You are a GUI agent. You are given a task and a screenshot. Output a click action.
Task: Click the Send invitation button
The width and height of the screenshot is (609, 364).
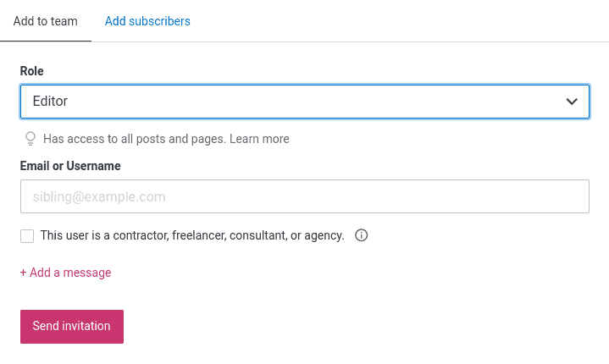pos(72,327)
